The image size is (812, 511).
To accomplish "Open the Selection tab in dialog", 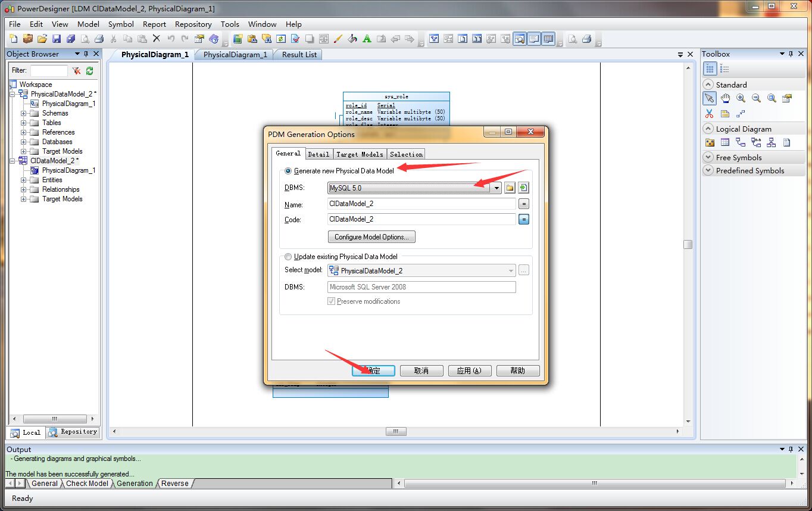I will [x=406, y=154].
